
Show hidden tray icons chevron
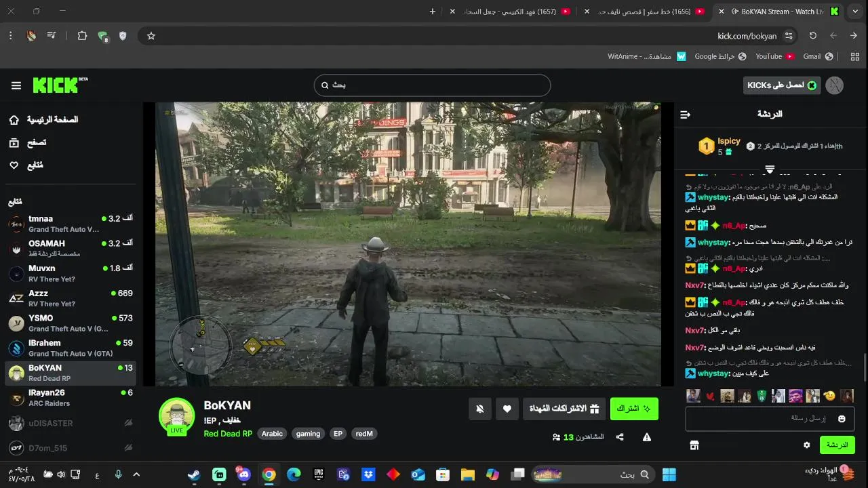[x=136, y=474]
